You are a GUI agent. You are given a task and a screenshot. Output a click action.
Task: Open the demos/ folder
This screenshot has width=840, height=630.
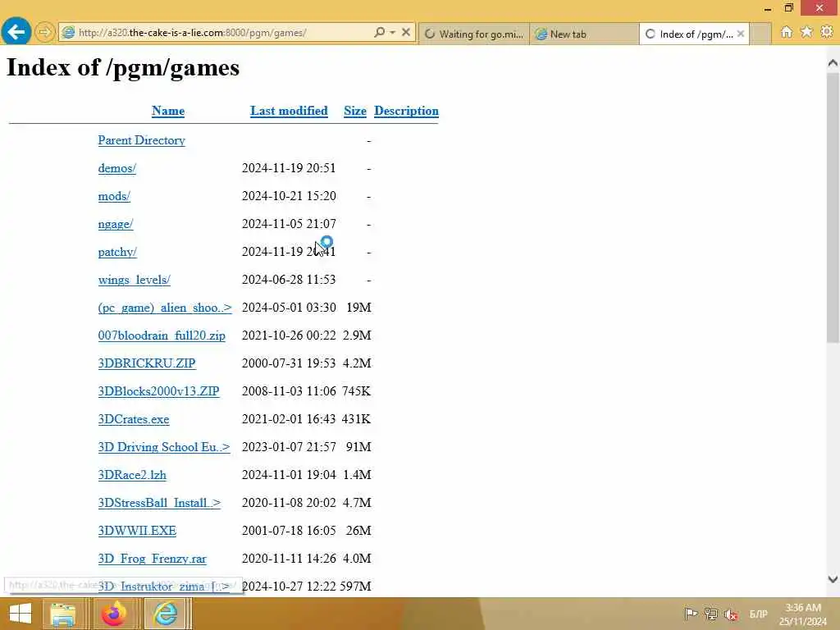pos(116,168)
